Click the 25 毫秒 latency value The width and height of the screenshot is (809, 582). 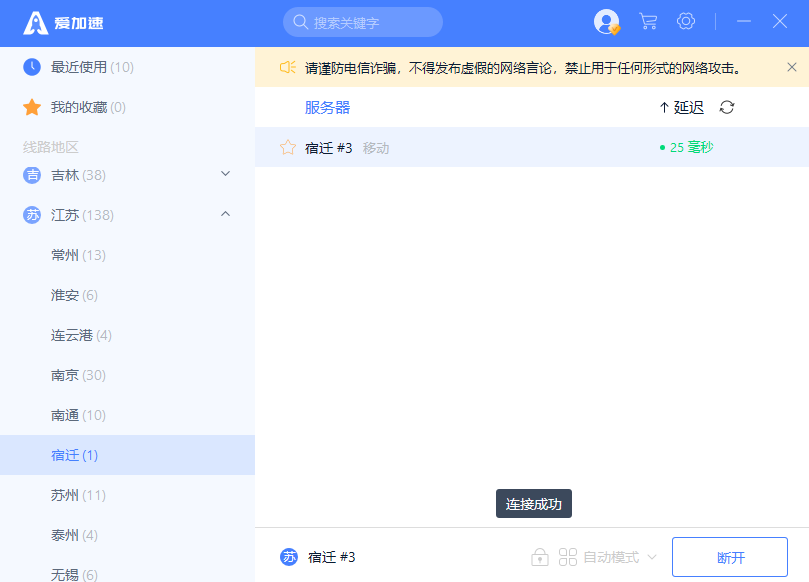pos(687,148)
